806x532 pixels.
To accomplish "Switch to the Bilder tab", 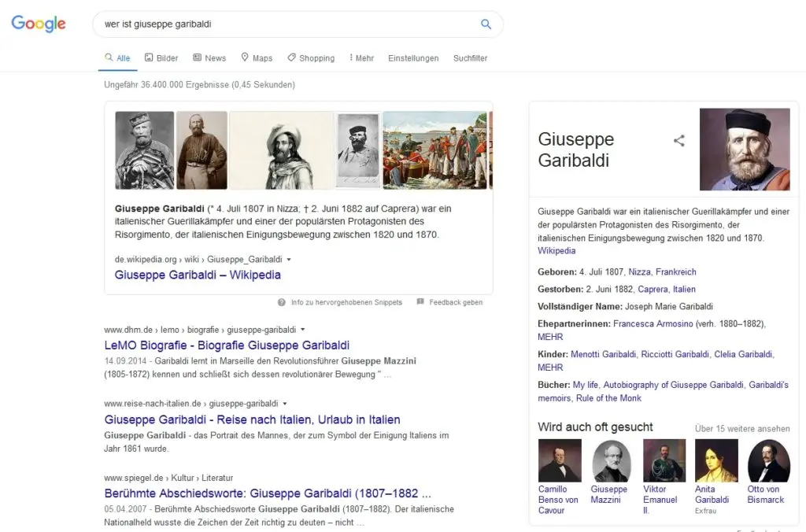I will (161, 58).
